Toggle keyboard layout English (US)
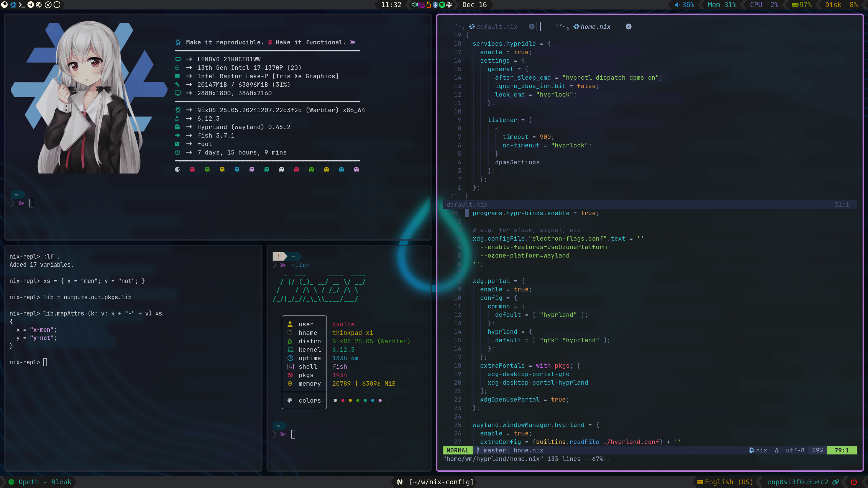Image resolution: width=868 pixels, height=488 pixels. [726, 482]
